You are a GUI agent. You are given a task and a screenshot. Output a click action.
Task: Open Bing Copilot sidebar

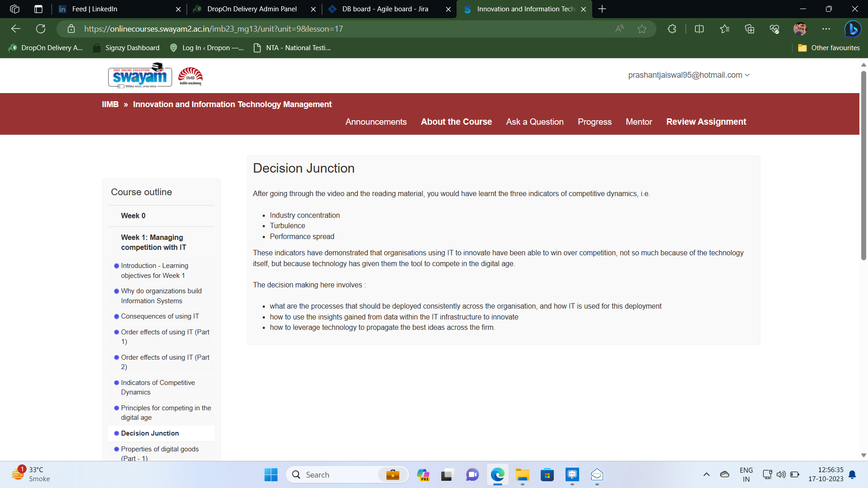[853, 29]
